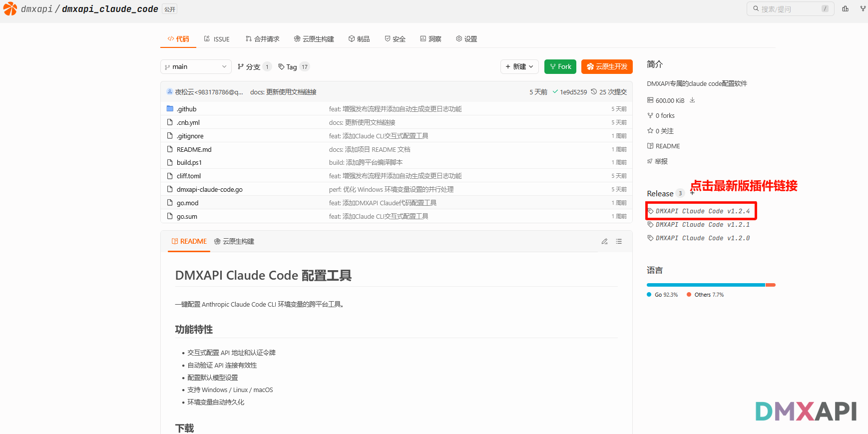Click the blue Go language bar segment
This screenshot has width=868, height=434.
point(705,285)
